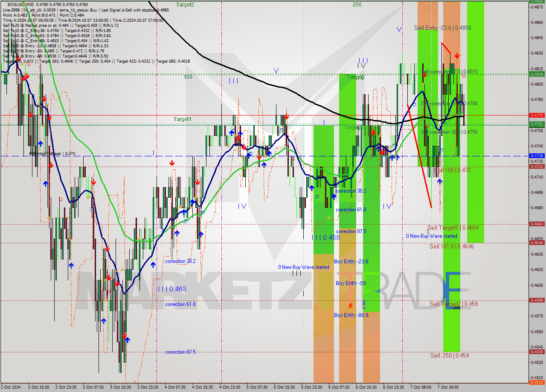Viewport: 546px width, 392px height.
Task: Select the '7 Oct 08:00' time axis label
Action: click(421, 387)
